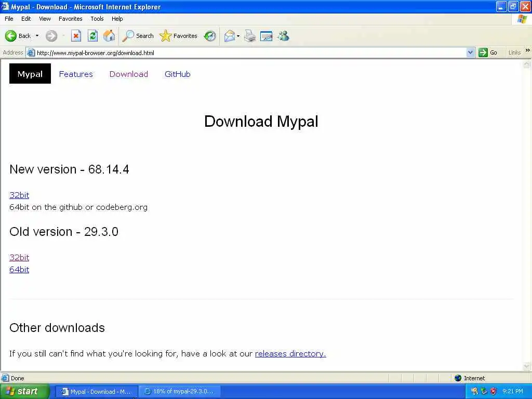Download old version 29.3.0 32bit link

coord(19,258)
